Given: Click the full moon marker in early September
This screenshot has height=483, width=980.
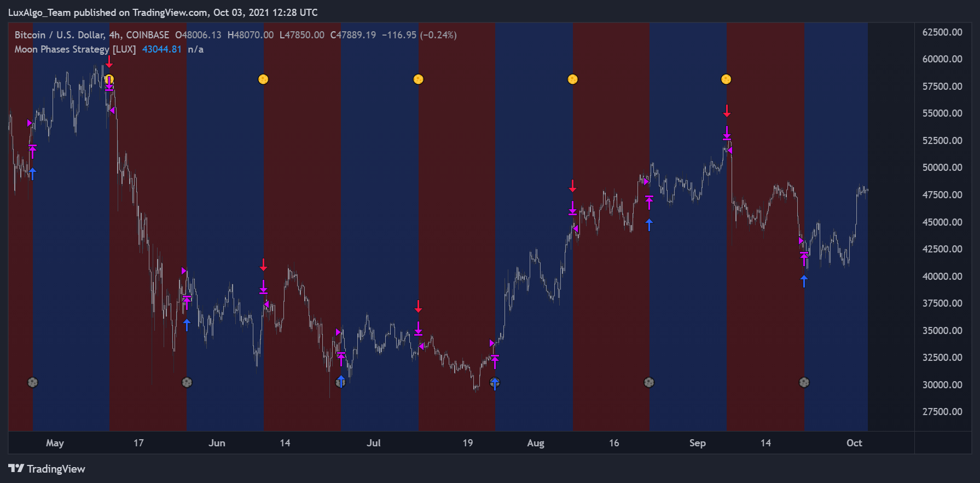Looking at the screenshot, I should click(726, 79).
